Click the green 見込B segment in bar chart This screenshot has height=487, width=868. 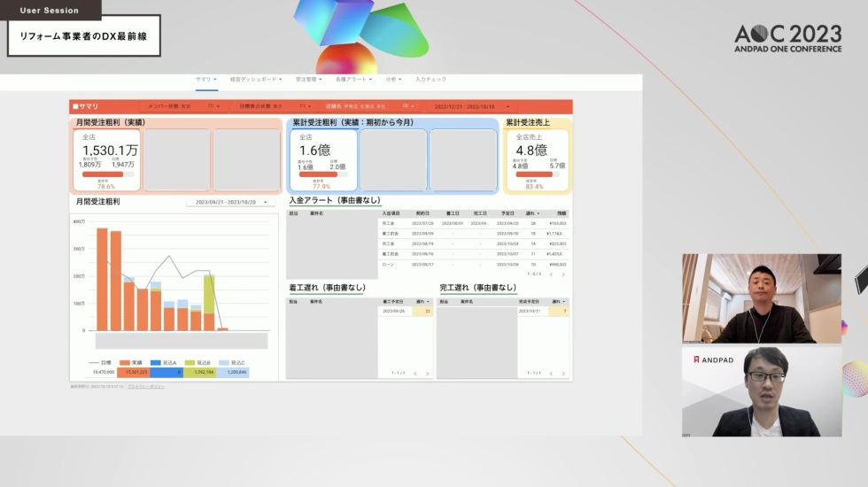(209, 294)
